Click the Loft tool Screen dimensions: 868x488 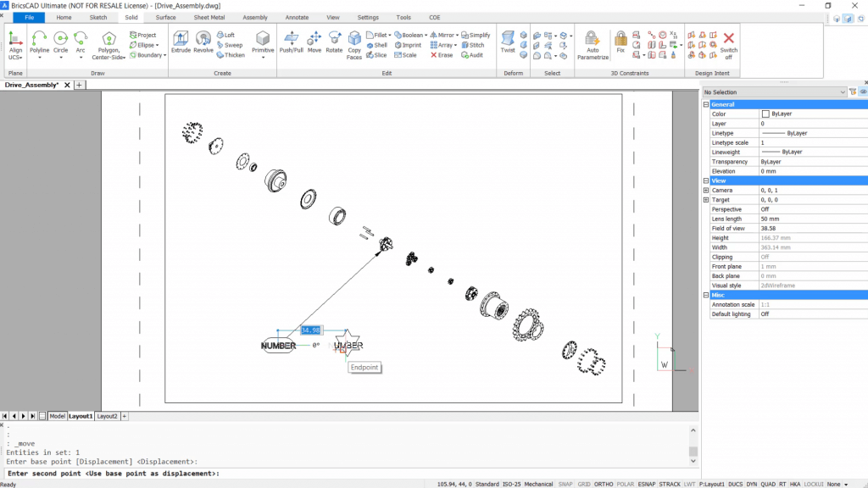[225, 35]
